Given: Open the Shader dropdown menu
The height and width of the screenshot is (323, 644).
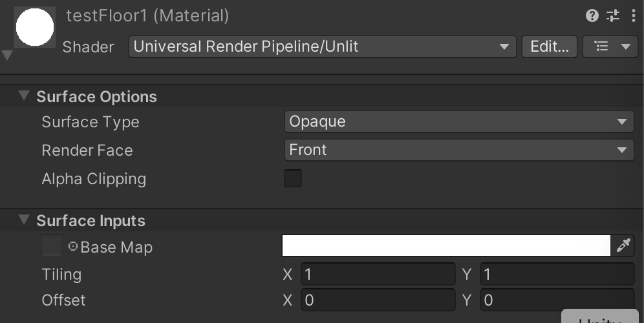Looking at the screenshot, I should (x=321, y=47).
